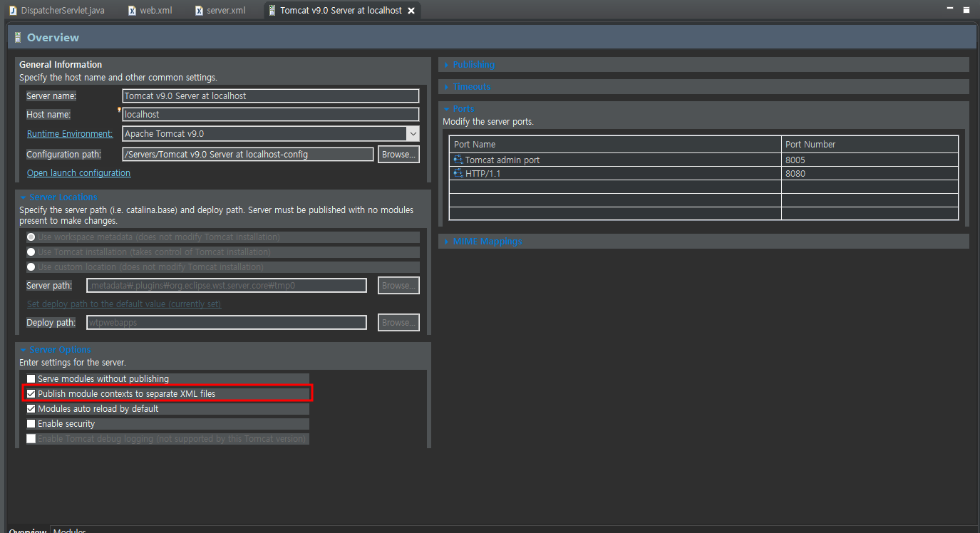Select Use custom location radio button
Screen dimensions: 980x533
tap(31, 266)
